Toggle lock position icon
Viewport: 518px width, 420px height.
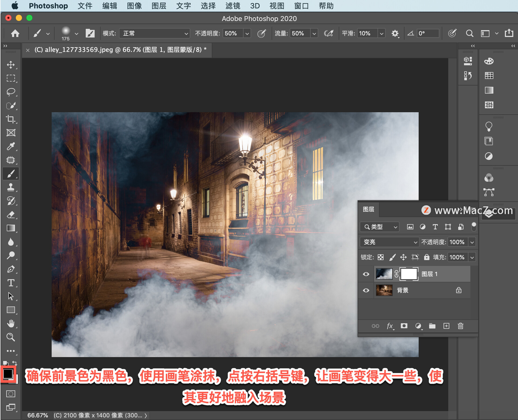click(x=403, y=257)
